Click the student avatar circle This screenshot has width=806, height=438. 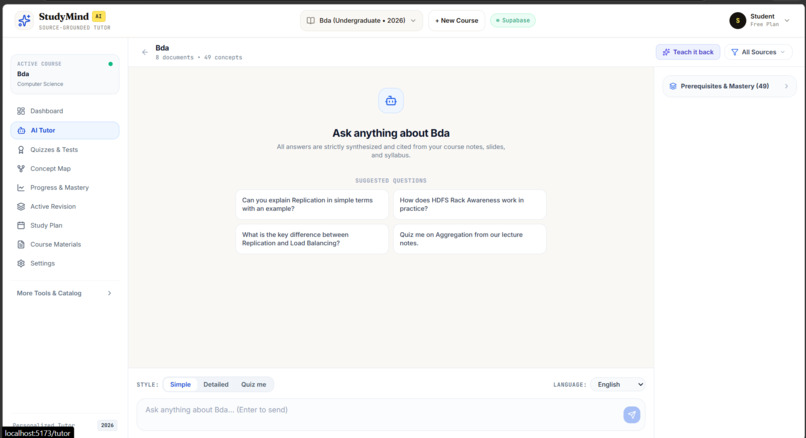tap(738, 21)
